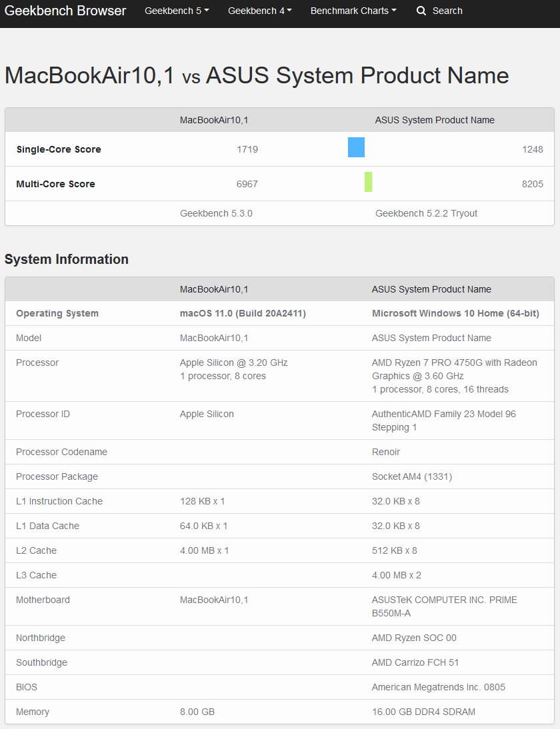The height and width of the screenshot is (729, 560).
Task: Click the Apple Silicon @ 3.20 GHz text
Action: (234, 363)
